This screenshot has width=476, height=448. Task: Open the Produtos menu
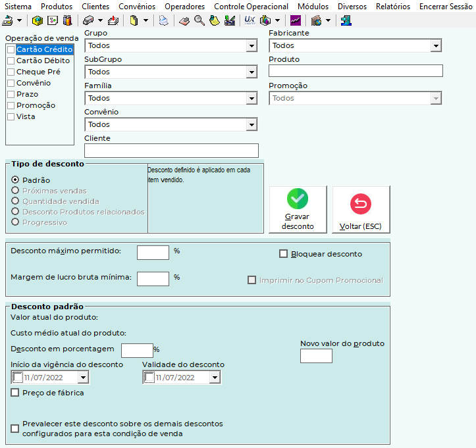coord(57,7)
